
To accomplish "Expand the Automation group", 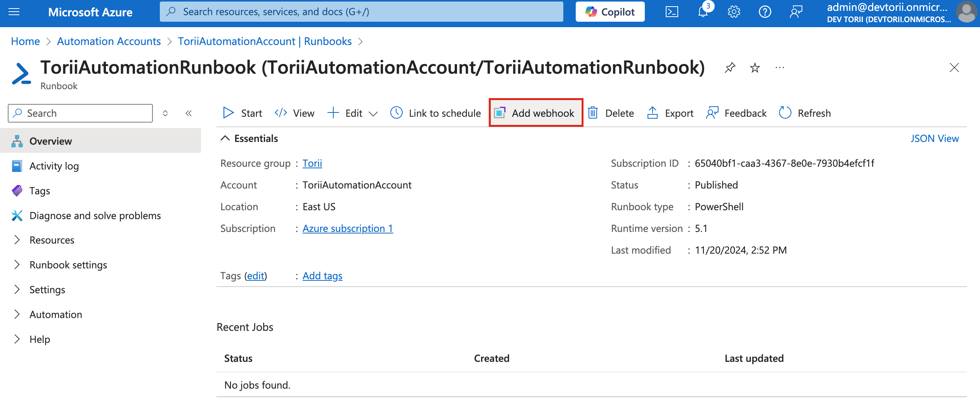I will (100, 315).
